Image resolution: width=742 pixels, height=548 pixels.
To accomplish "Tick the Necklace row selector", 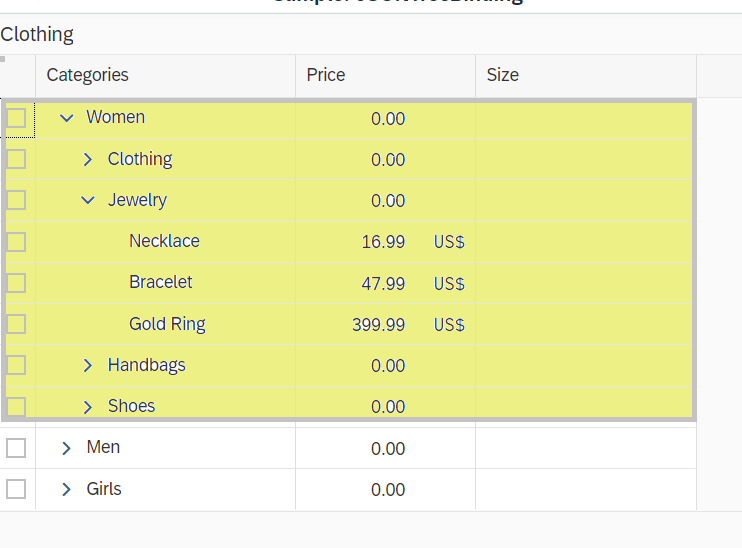I will click(16, 242).
